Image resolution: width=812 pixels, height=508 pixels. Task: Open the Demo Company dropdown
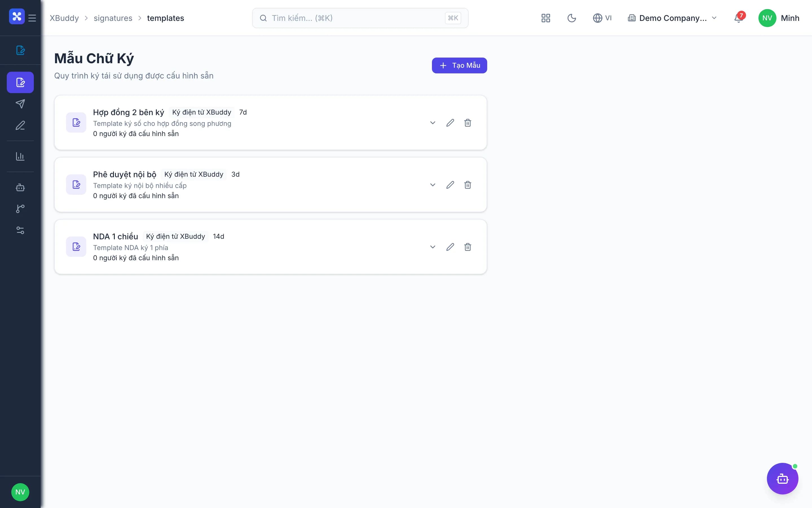click(x=672, y=18)
